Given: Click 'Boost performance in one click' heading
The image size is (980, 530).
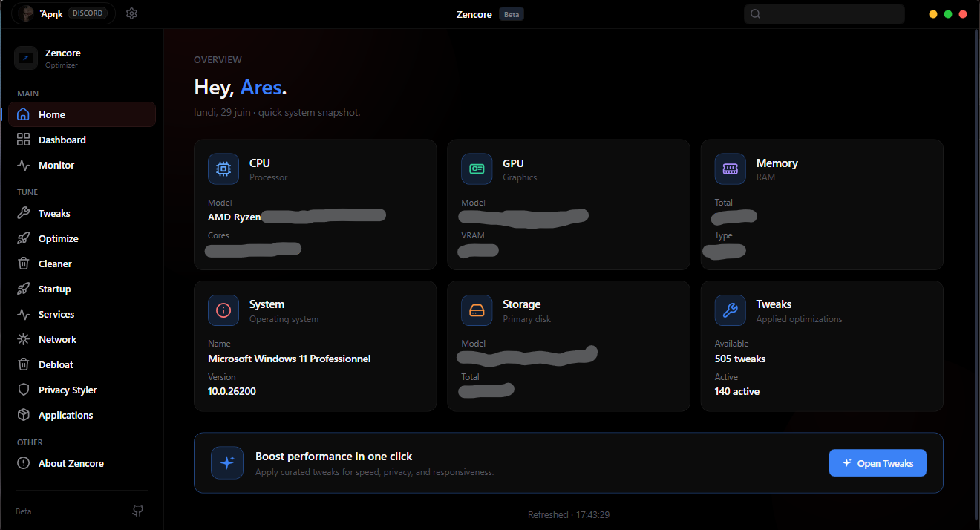Looking at the screenshot, I should [334, 457].
